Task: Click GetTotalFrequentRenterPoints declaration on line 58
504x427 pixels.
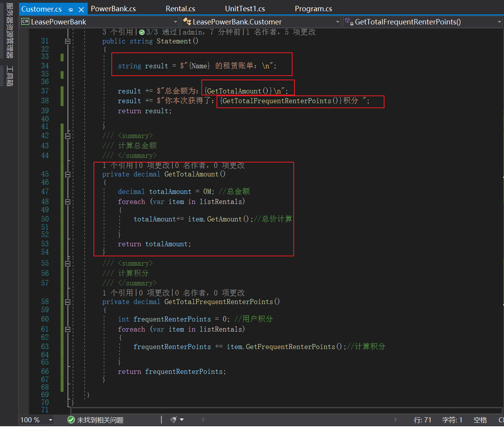Action: pyautogui.click(x=219, y=302)
